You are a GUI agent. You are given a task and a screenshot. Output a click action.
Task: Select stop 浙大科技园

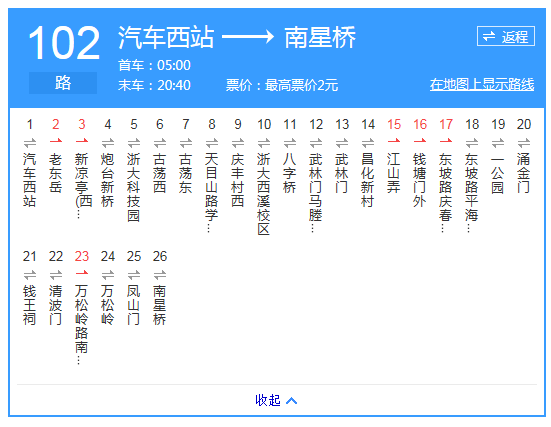[134, 187]
